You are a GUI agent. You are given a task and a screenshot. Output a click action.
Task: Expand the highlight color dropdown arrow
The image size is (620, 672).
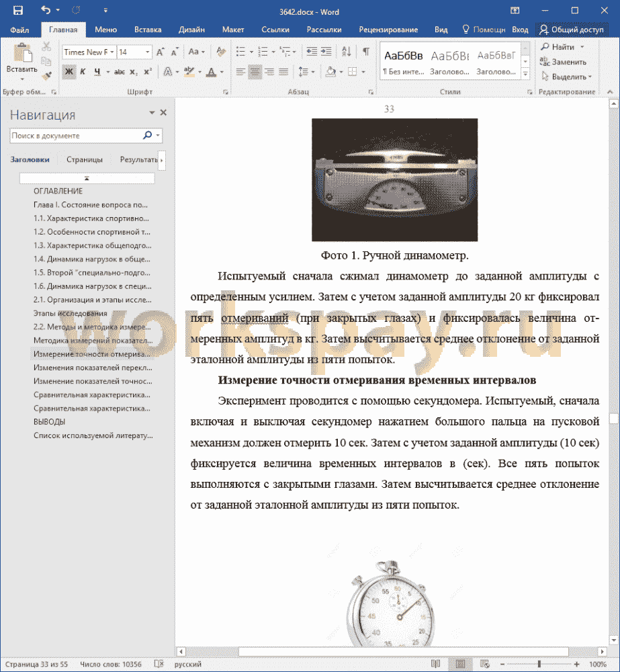pyautogui.click(x=200, y=72)
